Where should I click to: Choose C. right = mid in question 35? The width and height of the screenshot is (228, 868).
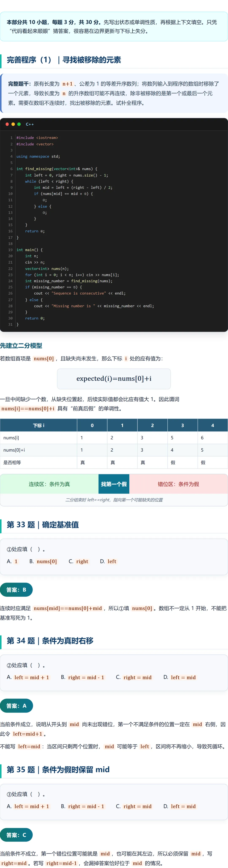pos(134,806)
